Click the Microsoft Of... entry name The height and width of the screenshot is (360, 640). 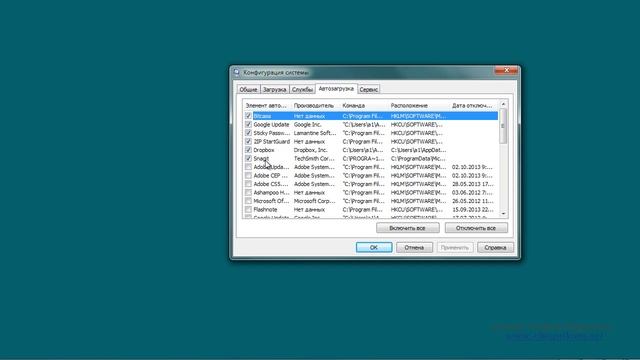(x=271, y=201)
